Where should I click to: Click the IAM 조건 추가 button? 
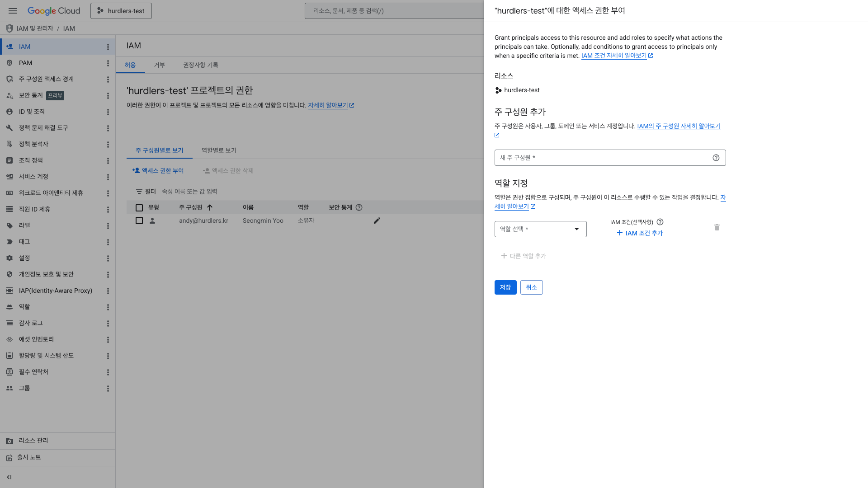pyautogui.click(x=640, y=233)
